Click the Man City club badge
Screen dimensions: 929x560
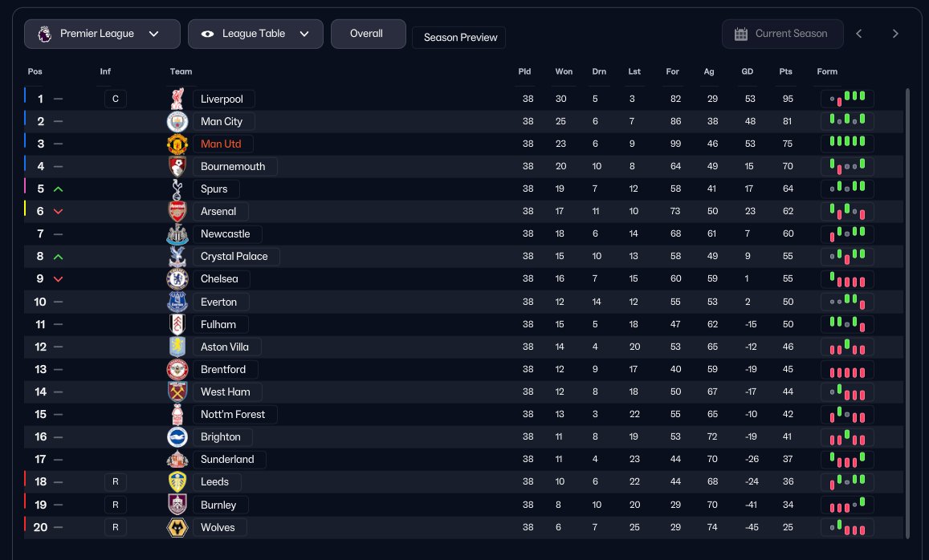(x=177, y=121)
